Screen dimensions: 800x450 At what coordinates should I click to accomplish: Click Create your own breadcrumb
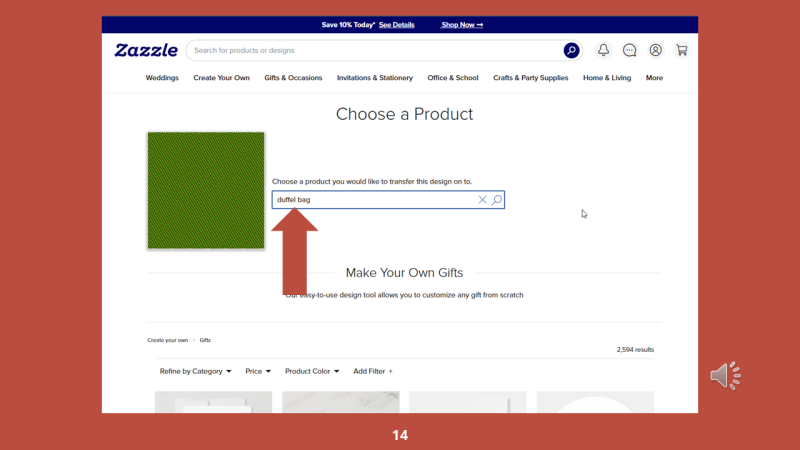tap(167, 340)
